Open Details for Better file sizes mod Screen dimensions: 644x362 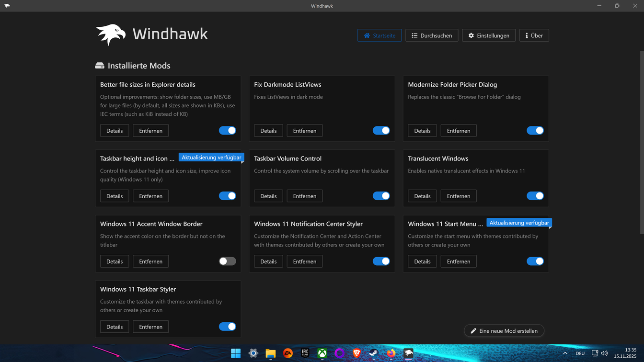pos(115,131)
